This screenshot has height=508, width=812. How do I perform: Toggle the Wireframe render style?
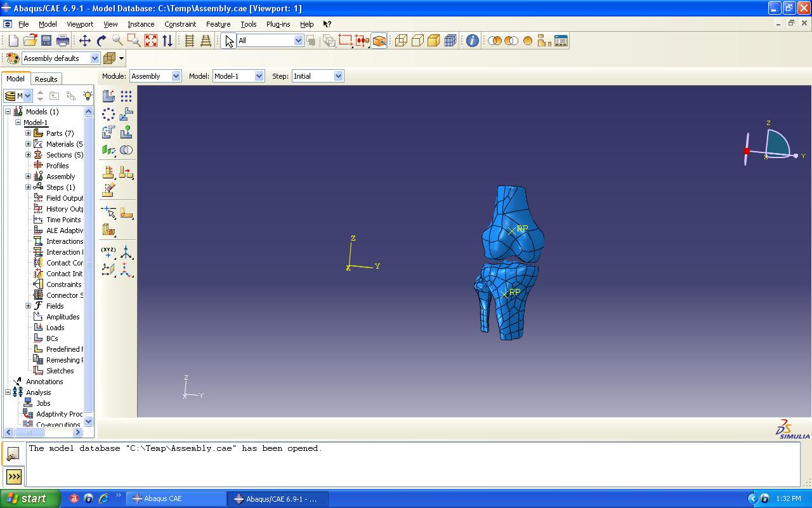pos(401,41)
